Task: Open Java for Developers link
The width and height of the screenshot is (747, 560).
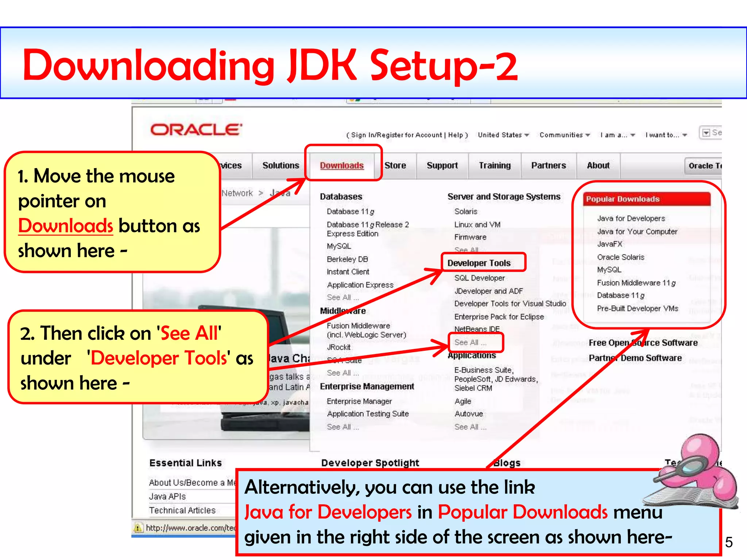Action: tap(631, 218)
